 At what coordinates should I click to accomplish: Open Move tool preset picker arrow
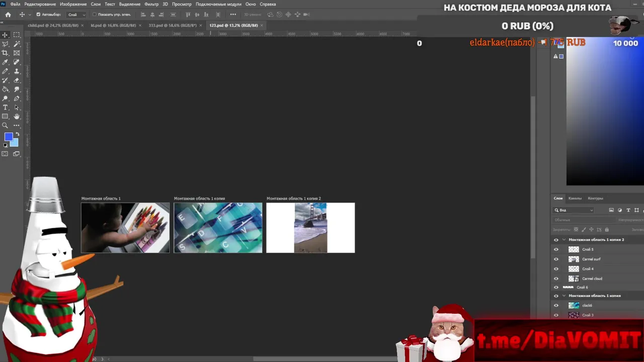(29, 15)
